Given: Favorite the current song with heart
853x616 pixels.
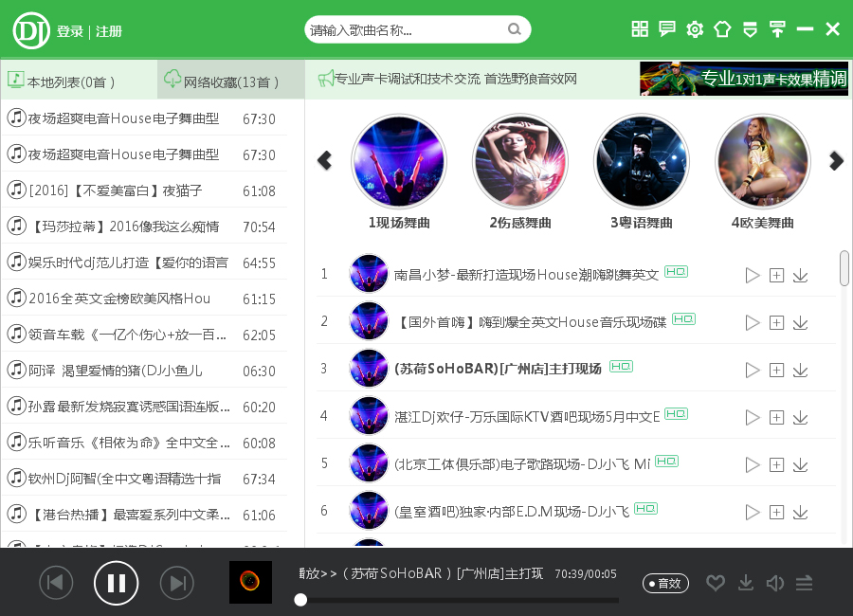Looking at the screenshot, I should (x=716, y=583).
